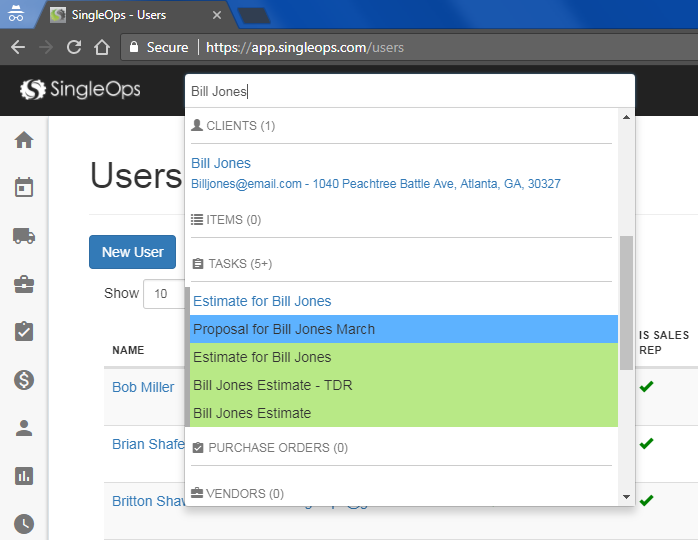
Task: Click sales rep checkmark for Bob Miller
Action: click(x=646, y=386)
